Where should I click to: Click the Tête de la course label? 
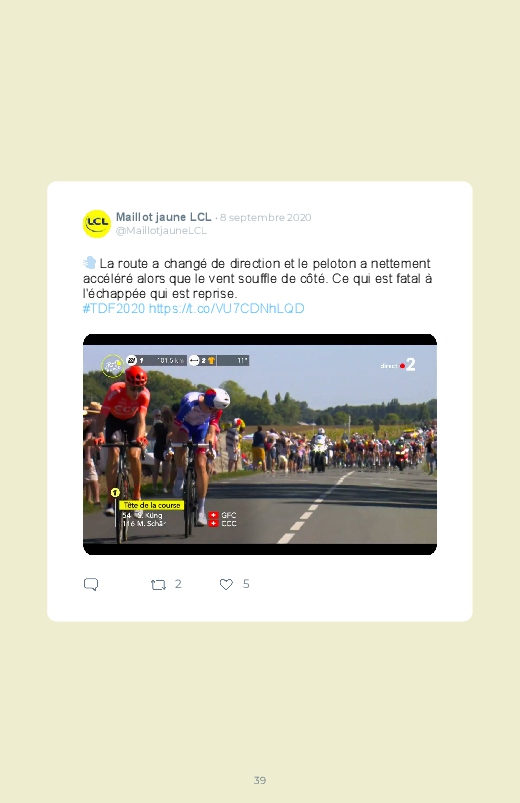[x=152, y=505]
